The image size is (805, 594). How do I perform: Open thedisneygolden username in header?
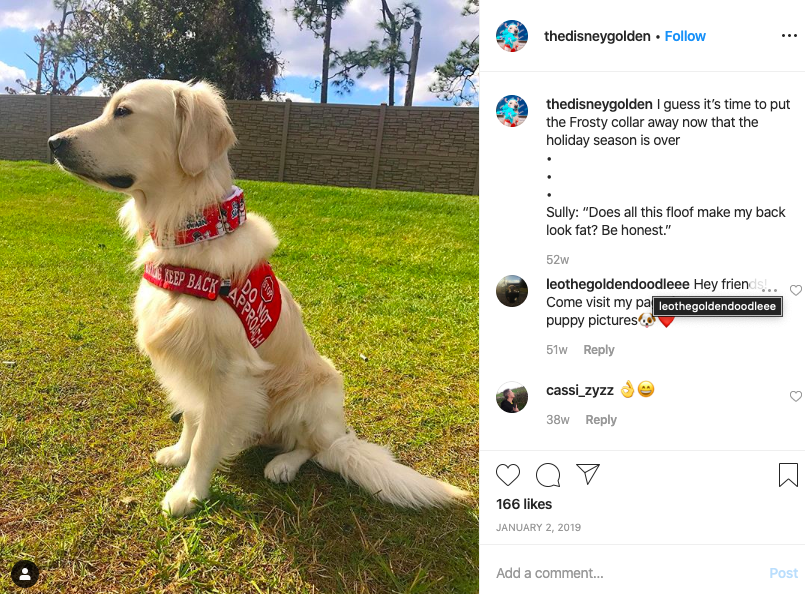pyautogui.click(x=597, y=36)
